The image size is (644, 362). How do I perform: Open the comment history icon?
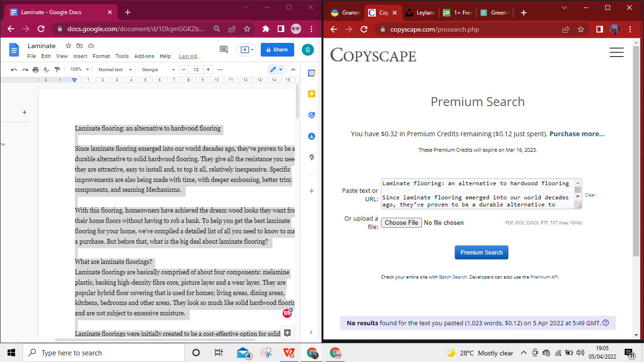pos(223,49)
